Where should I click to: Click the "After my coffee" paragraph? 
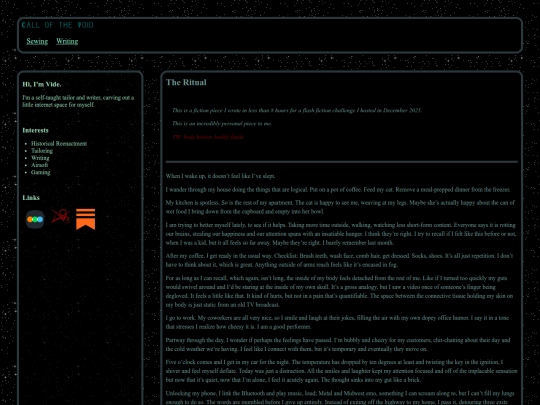pyautogui.click(x=340, y=260)
